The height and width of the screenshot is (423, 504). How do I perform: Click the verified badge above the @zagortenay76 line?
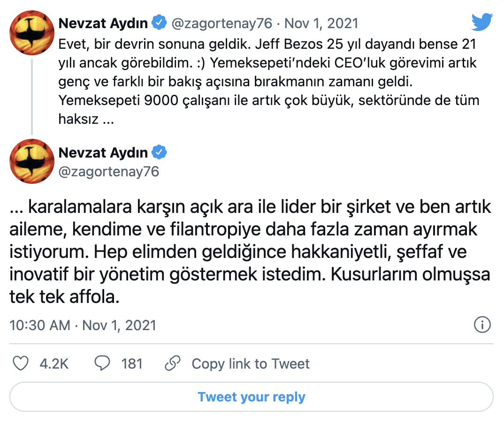[160, 152]
